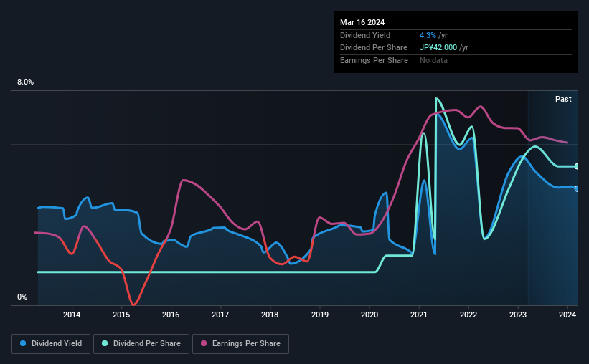Click the Past region label
Viewport: 589px width, 364px height.
click(563, 99)
